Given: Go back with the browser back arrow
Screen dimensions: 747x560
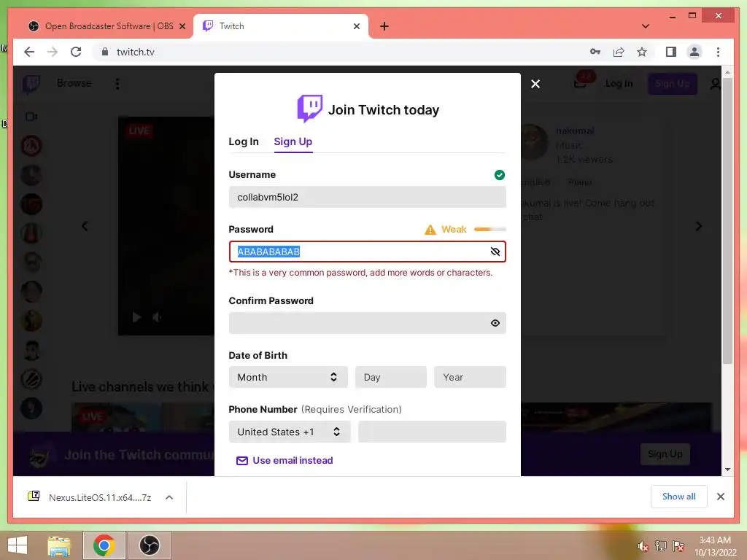Looking at the screenshot, I should (29, 52).
